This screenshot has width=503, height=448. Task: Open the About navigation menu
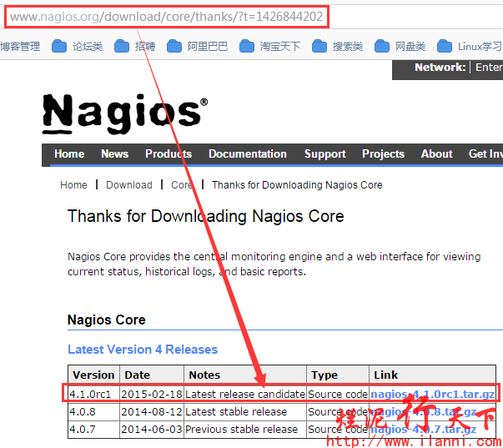[x=436, y=154]
